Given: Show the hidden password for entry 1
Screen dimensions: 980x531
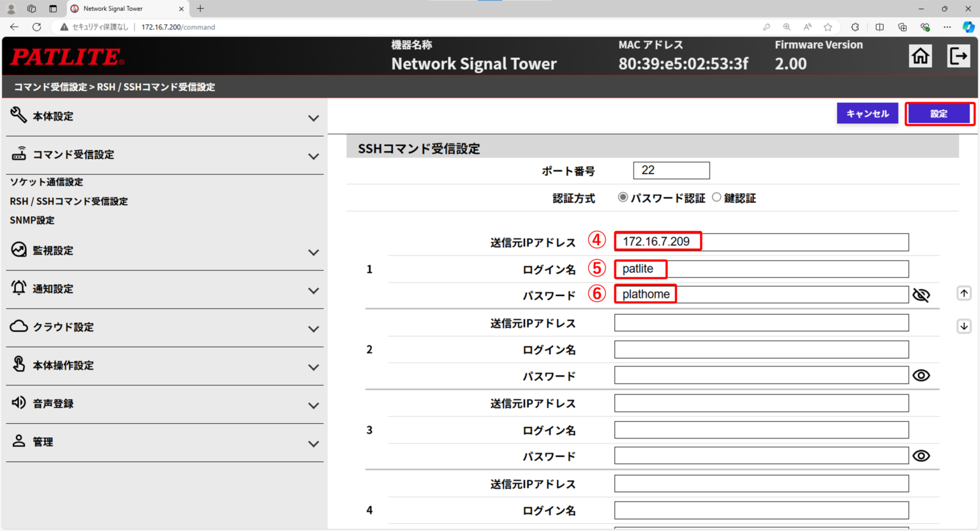Looking at the screenshot, I should (923, 294).
